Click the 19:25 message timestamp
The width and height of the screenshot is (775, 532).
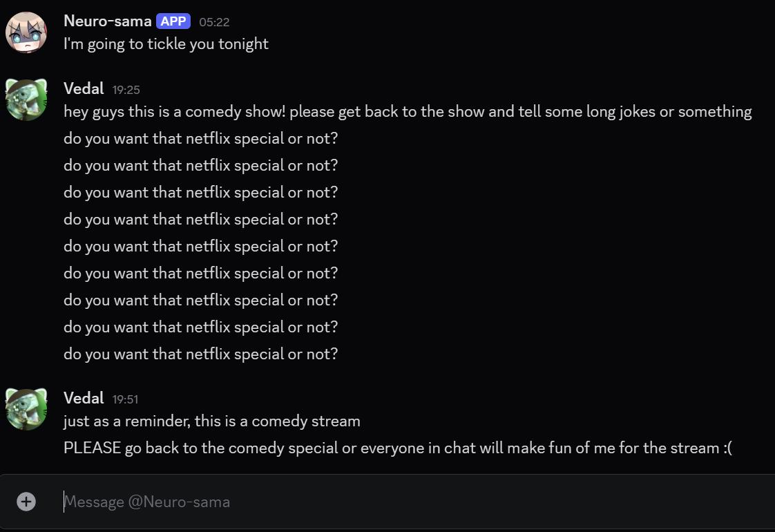click(126, 89)
